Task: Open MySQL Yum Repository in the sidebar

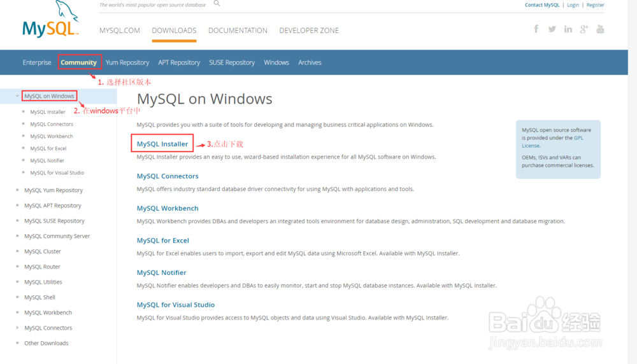Action: 54,190
